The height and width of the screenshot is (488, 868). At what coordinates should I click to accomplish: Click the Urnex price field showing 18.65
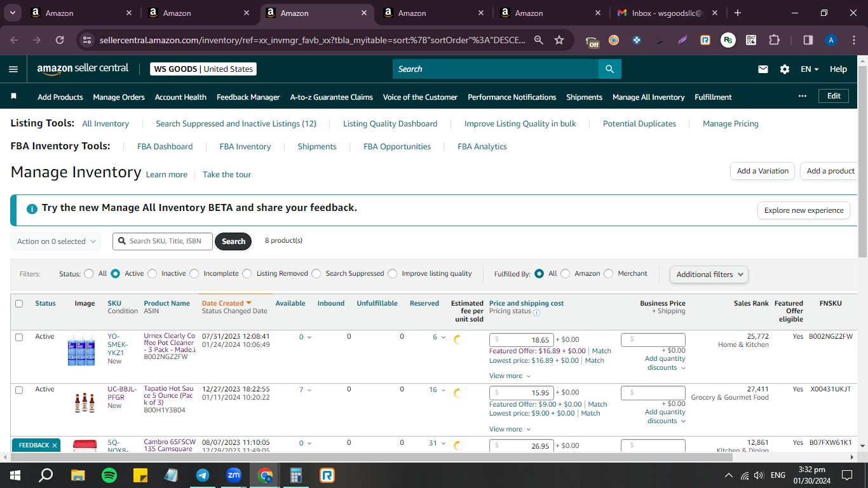pos(522,340)
